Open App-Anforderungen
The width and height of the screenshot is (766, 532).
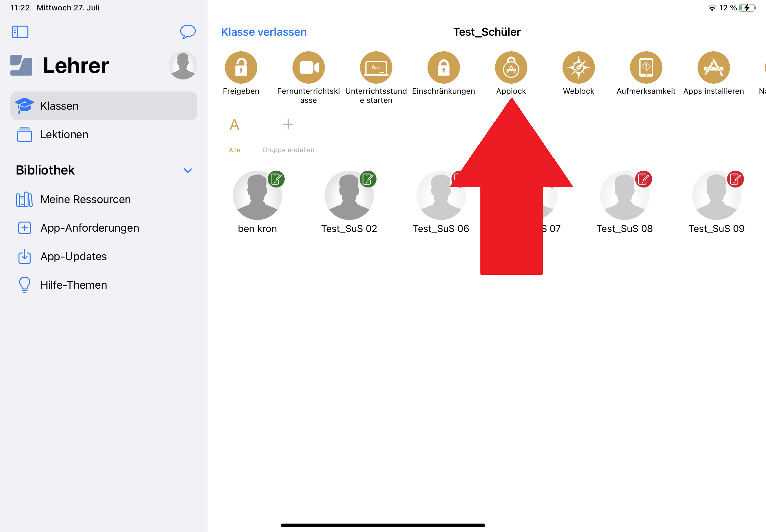point(104,228)
